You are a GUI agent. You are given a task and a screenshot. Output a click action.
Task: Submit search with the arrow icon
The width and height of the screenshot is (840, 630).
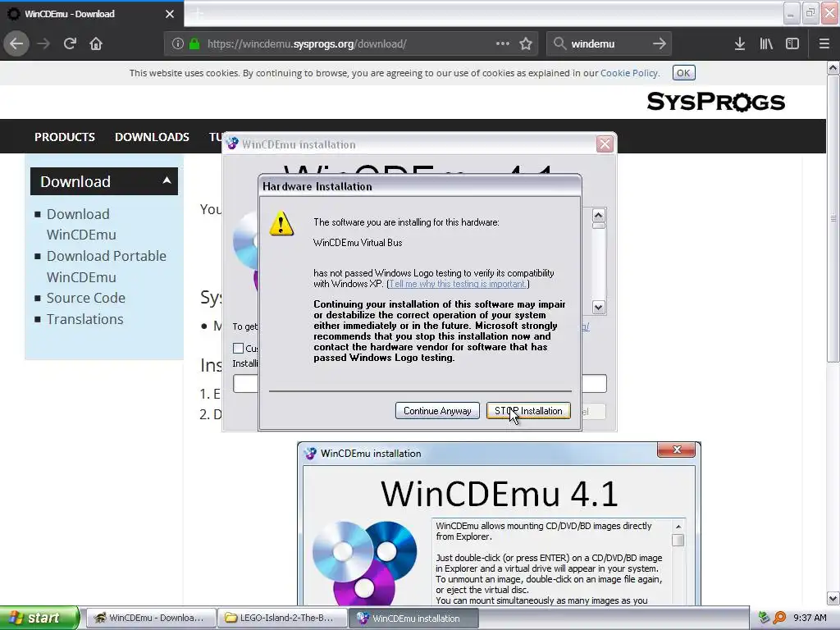coord(660,43)
